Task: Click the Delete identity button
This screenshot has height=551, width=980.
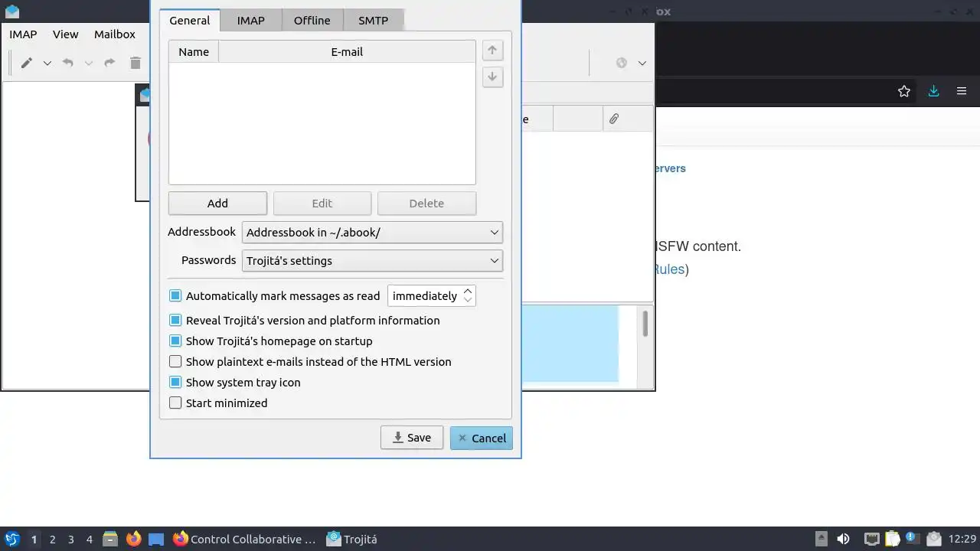Action: pos(426,204)
